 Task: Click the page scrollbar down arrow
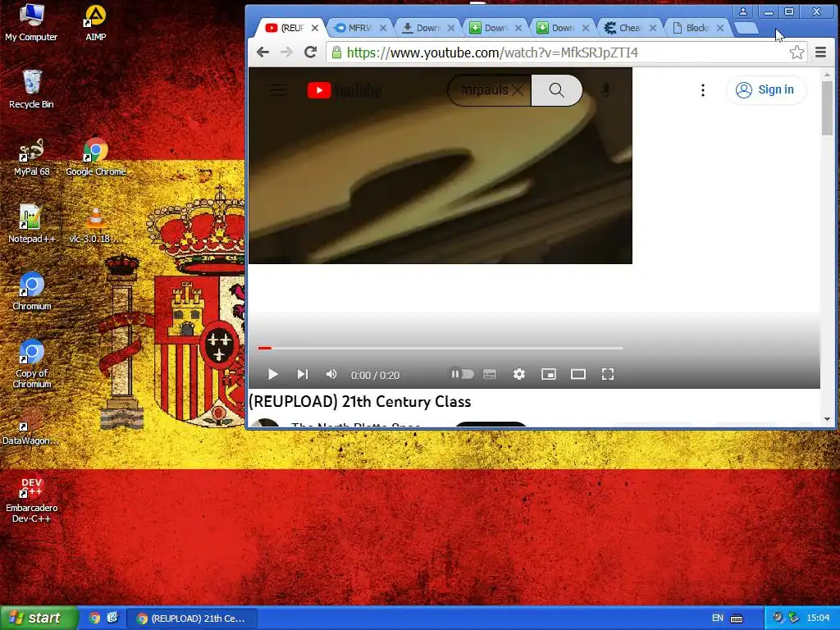(828, 419)
